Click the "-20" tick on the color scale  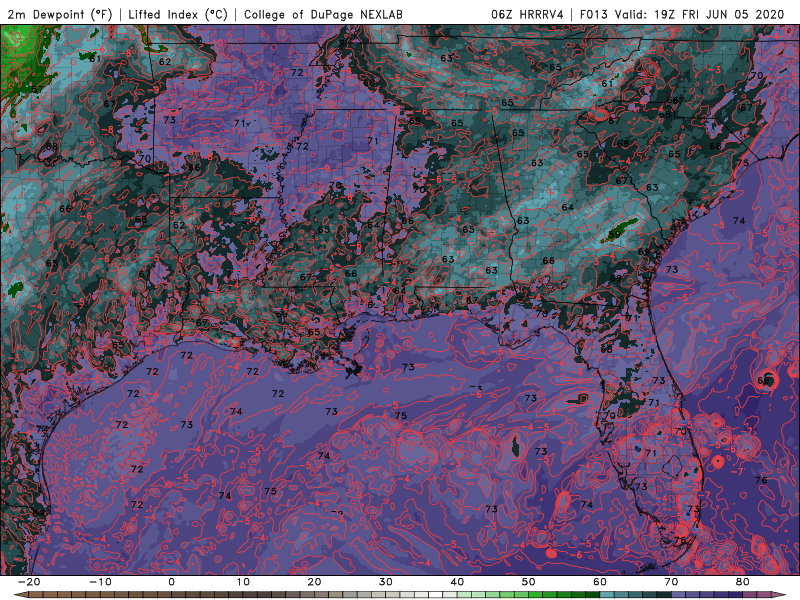click(29, 582)
